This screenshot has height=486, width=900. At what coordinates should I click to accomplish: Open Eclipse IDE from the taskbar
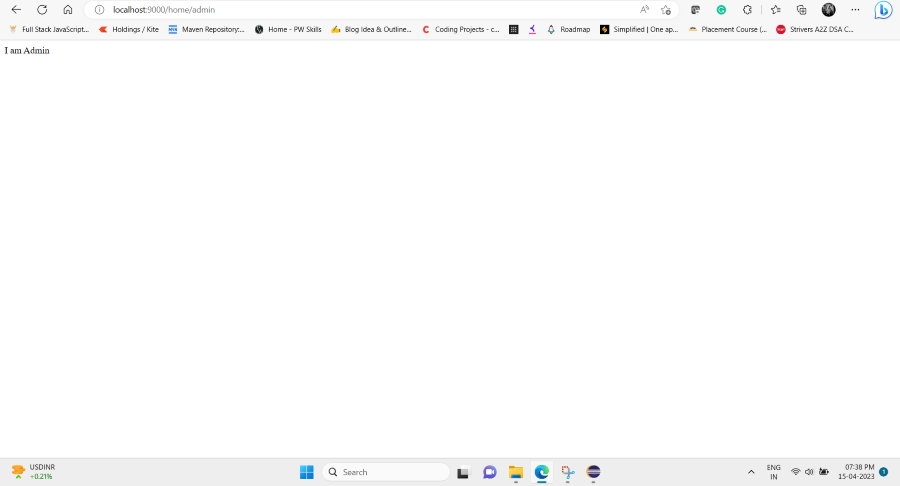(x=593, y=472)
